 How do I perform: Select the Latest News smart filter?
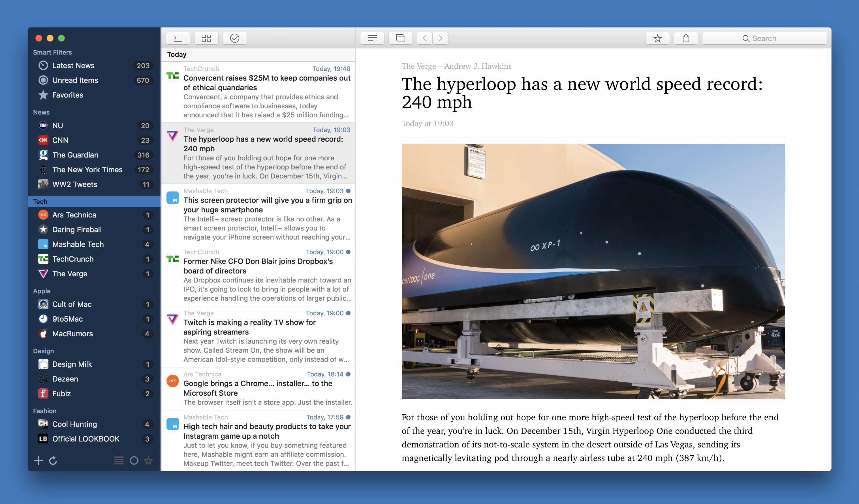click(73, 65)
